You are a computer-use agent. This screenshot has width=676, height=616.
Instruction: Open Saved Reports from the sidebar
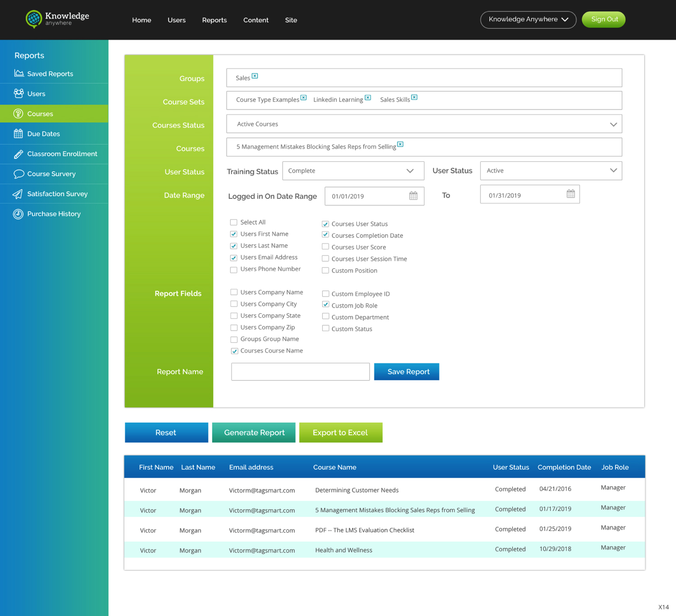(x=50, y=73)
